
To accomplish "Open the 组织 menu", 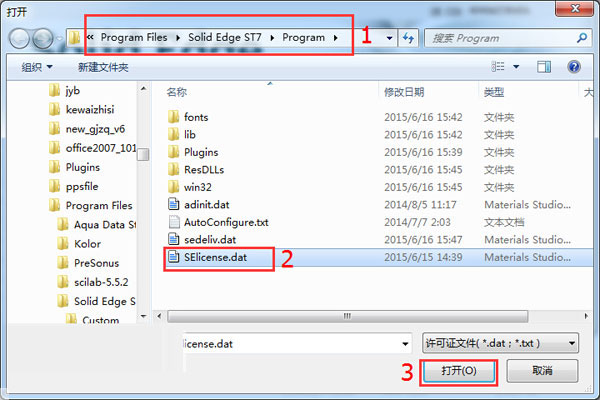I will [x=36, y=67].
